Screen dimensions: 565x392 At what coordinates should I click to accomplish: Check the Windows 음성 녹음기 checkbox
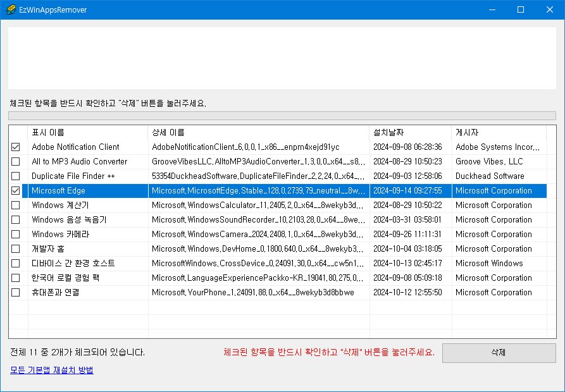click(x=15, y=219)
